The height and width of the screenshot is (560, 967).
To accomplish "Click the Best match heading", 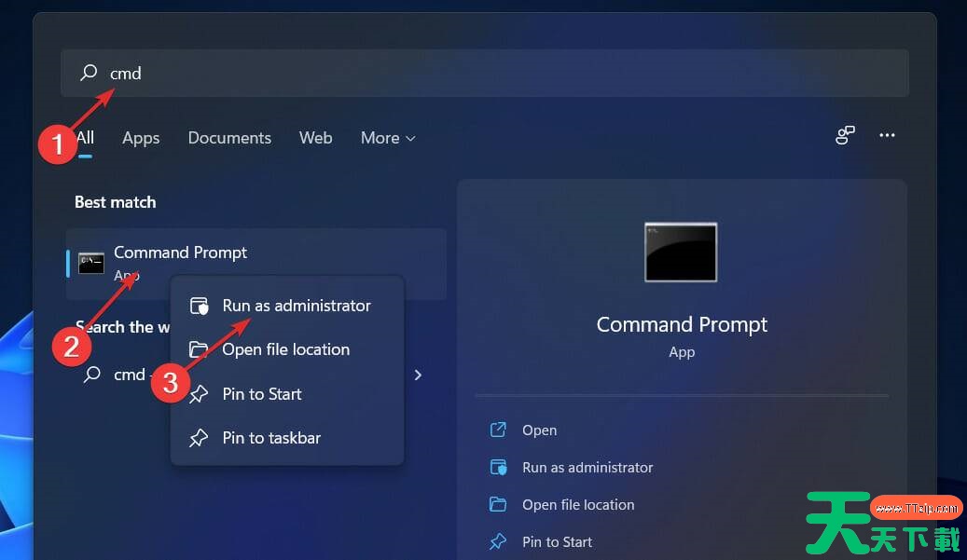I will click(x=116, y=202).
